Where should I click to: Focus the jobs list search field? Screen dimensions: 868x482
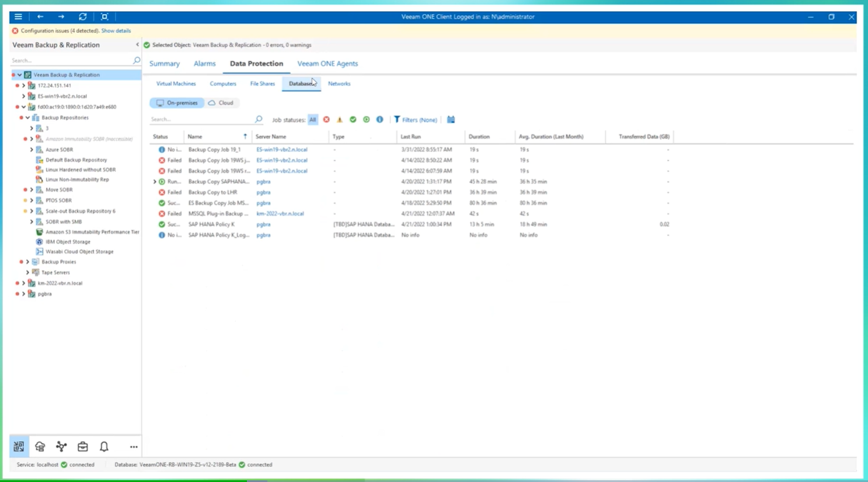[x=201, y=119]
